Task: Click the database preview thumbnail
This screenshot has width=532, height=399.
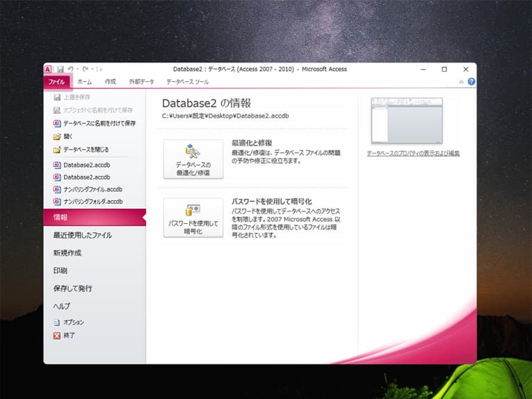Action: [x=407, y=121]
